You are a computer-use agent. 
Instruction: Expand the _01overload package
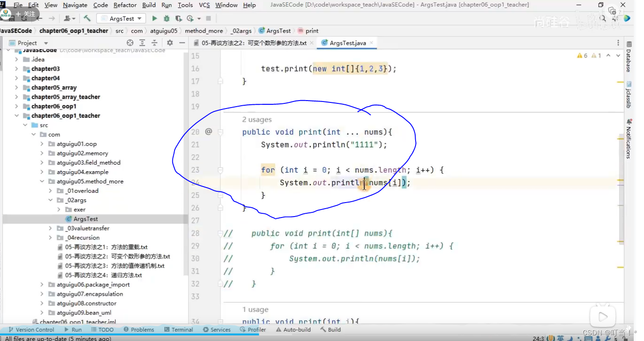pyautogui.click(x=51, y=191)
